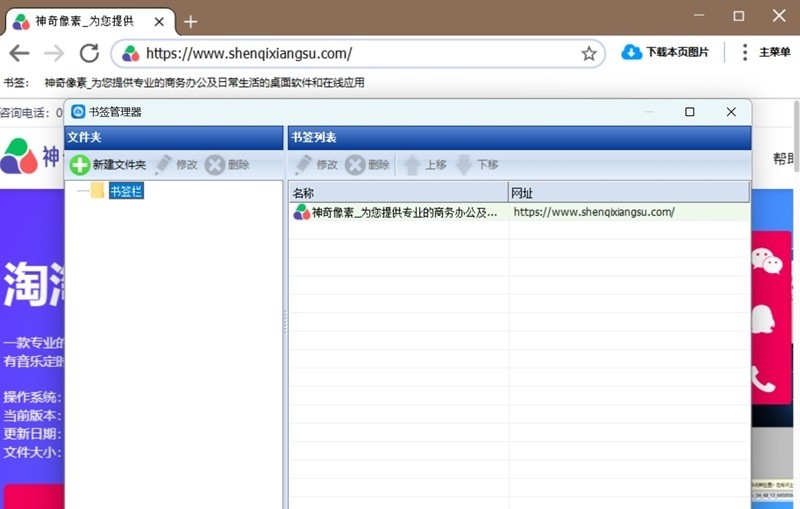The width and height of the screenshot is (800, 509).
Task: Maximize the 书签管理器 window
Action: pos(689,112)
